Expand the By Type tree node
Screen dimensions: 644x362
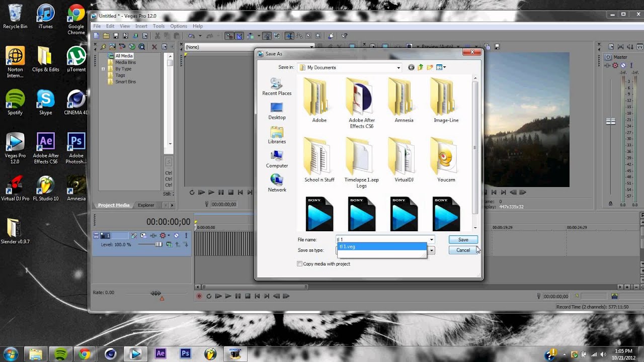[x=103, y=69]
